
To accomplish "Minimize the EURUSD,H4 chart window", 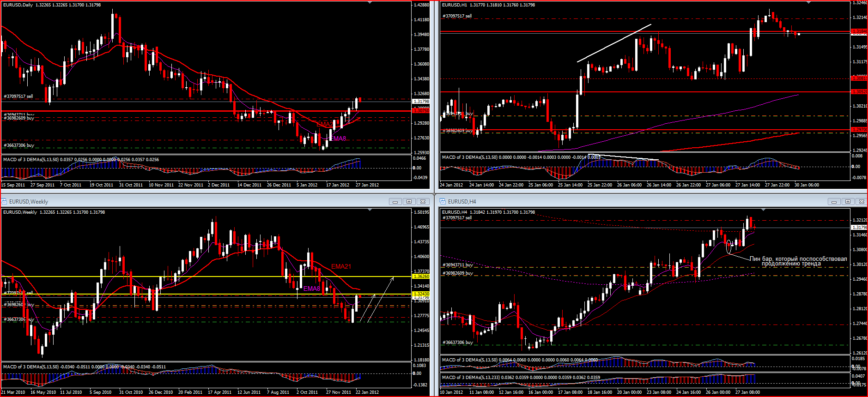I will point(834,202).
